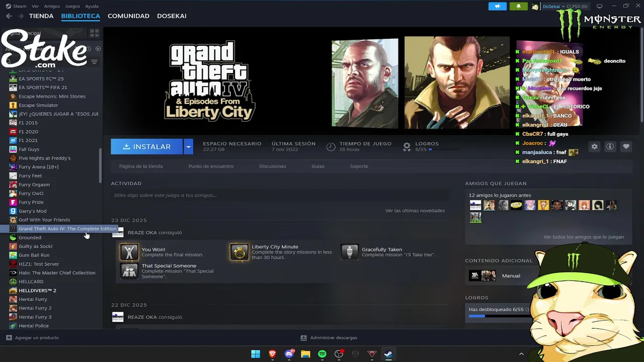The image size is (644, 362).
Task: Show game information via the info icon
Action: 610,146
